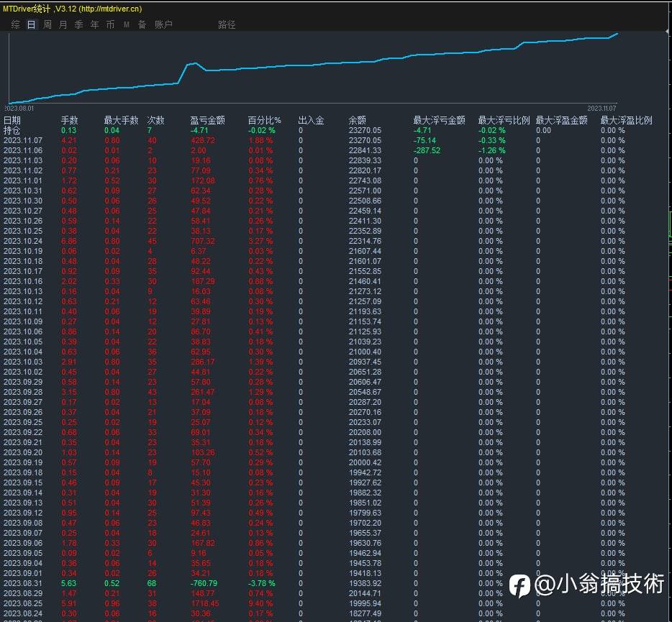The height and width of the screenshot is (622, 672).
Task: Open the 季 quarterly tab
Action: pyautogui.click(x=79, y=24)
